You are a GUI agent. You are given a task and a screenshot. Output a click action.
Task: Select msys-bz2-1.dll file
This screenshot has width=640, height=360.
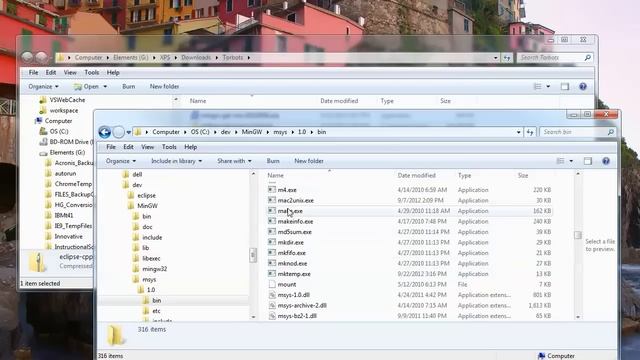point(297,316)
